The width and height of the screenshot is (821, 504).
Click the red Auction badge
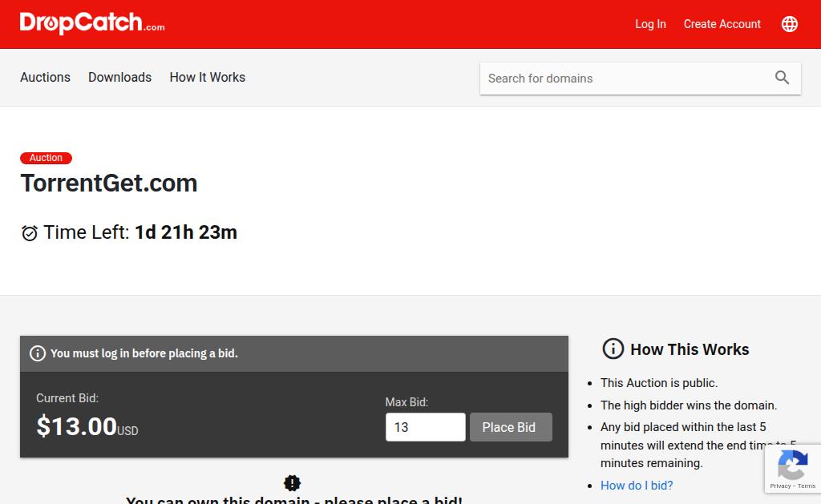(46, 158)
